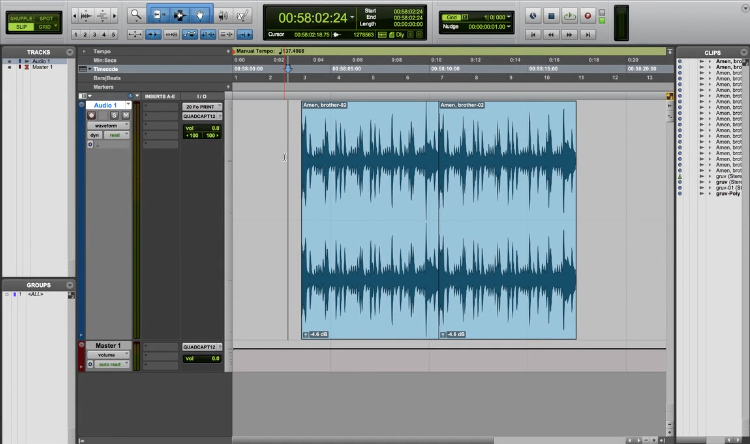Click the horizontal audio zoom waveform button

pyautogui.click(x=86, y=16)
